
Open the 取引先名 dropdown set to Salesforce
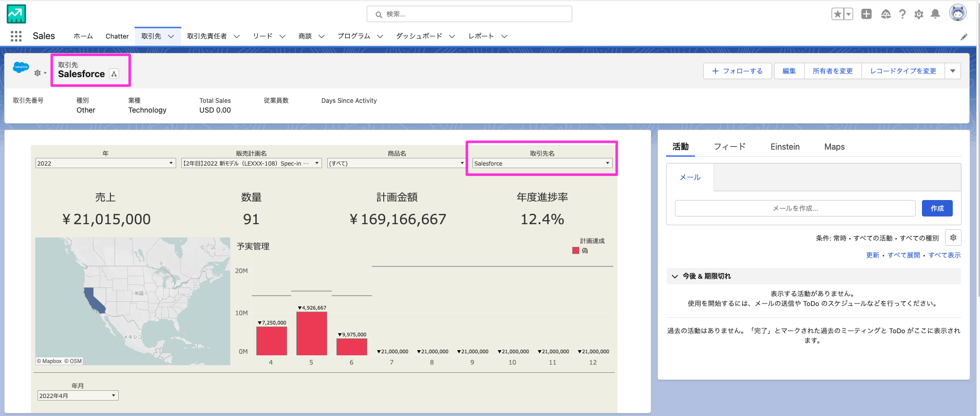[542, 164]
